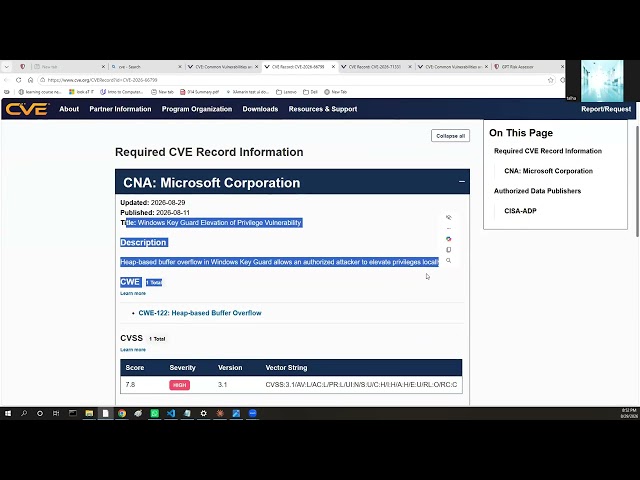Bookmark this page with star icon

pos(550,80)
